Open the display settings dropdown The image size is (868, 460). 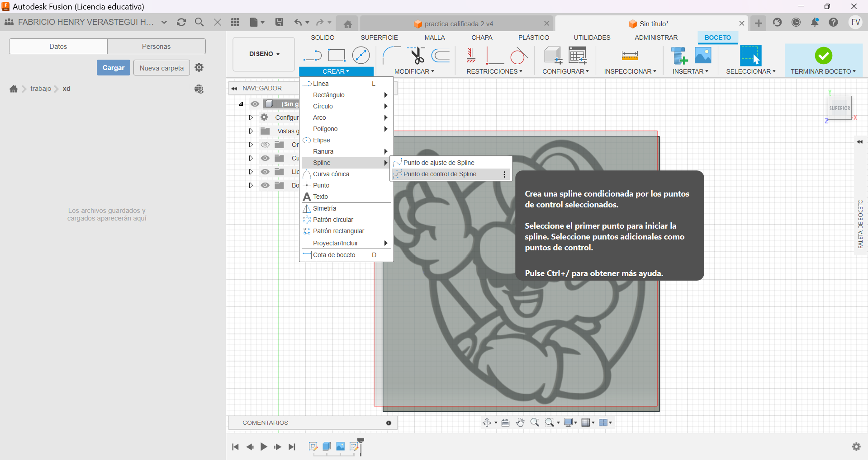coord(570,422)
